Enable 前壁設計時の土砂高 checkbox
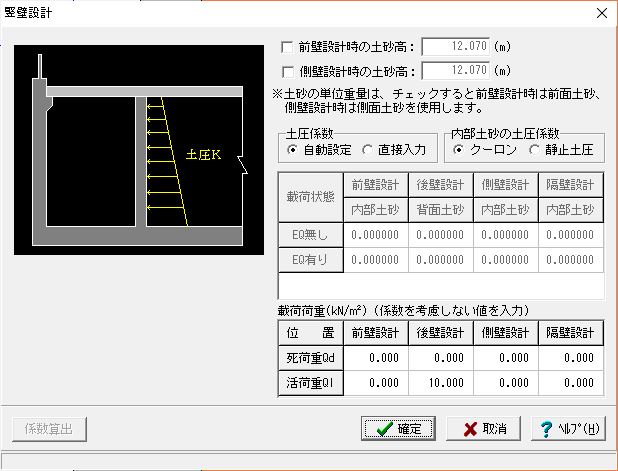This screenshot has width=618, height=471. (287, 47)
